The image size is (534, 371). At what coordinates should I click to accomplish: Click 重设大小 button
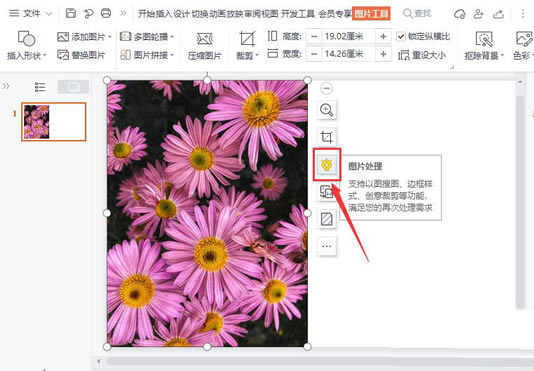pyautogui.click(x=422, y=55)
